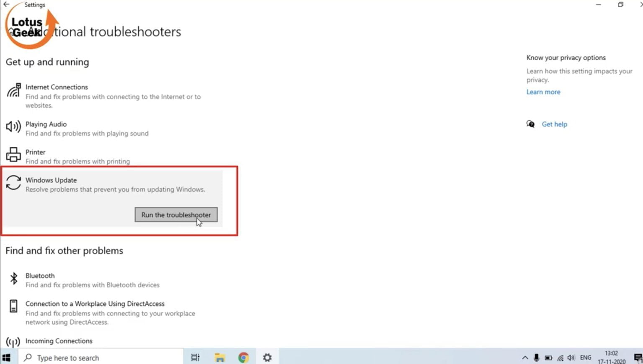Screen dimensions: 643x364
Task: Select the Windows Update entry title
Action: point(51,180)
